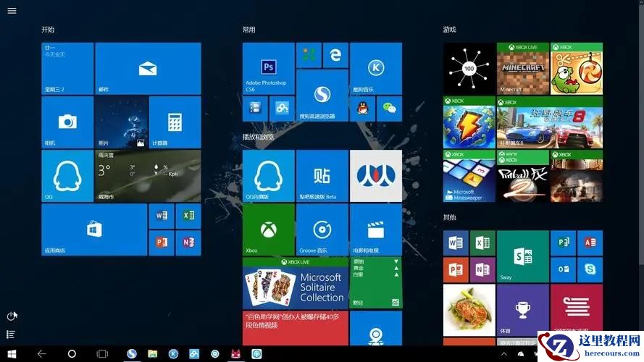This screenshot has width=644, height=362.
Task: Click the Power icon in the left rail
Action: click(x=12, y=316)
